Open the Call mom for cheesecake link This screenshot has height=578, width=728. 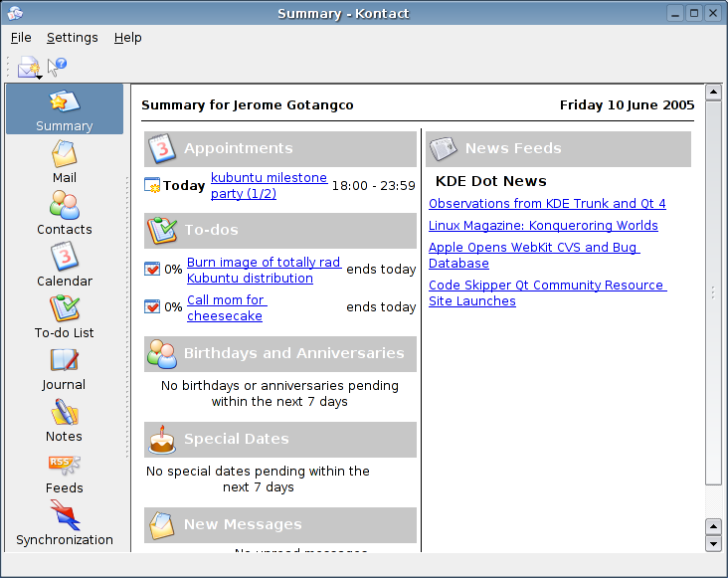pos(227,307)
